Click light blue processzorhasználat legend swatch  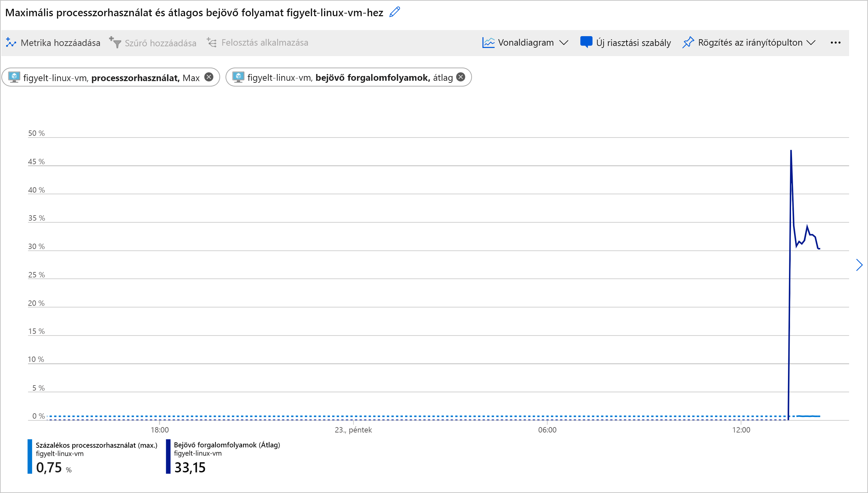[30, 457]
